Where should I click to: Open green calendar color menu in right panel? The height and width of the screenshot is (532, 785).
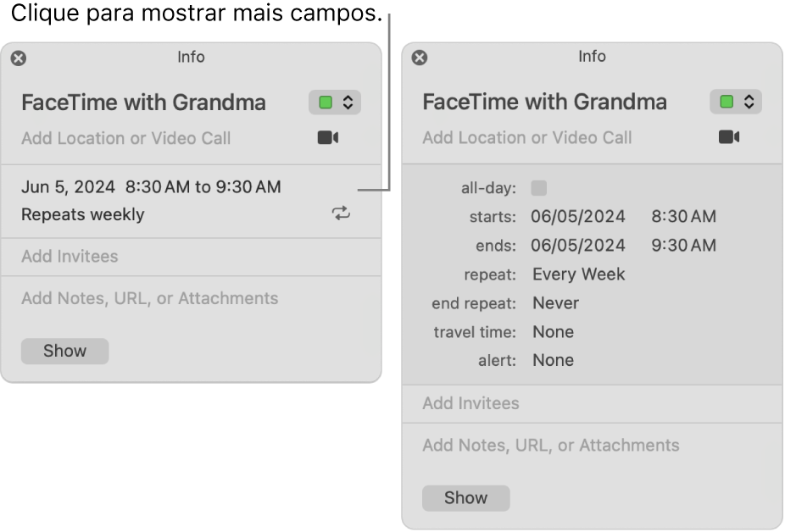point(736,103)
